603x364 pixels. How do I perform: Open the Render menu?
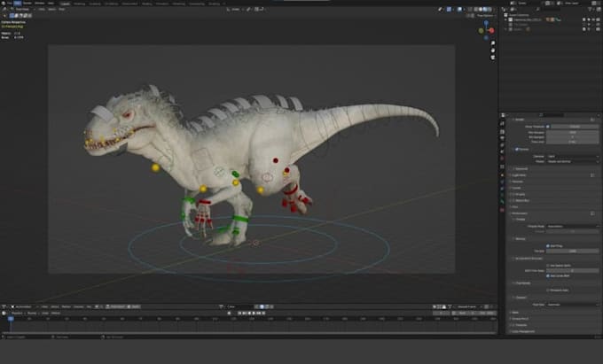tap(27, 3)
